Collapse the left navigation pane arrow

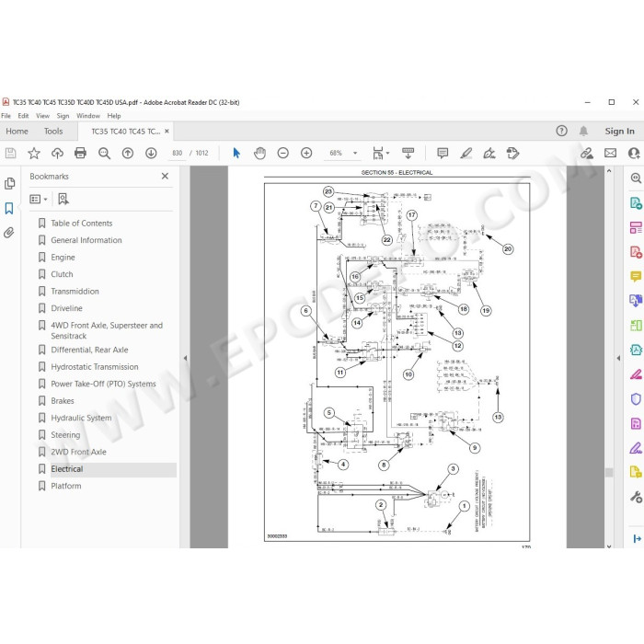[185, 358]
